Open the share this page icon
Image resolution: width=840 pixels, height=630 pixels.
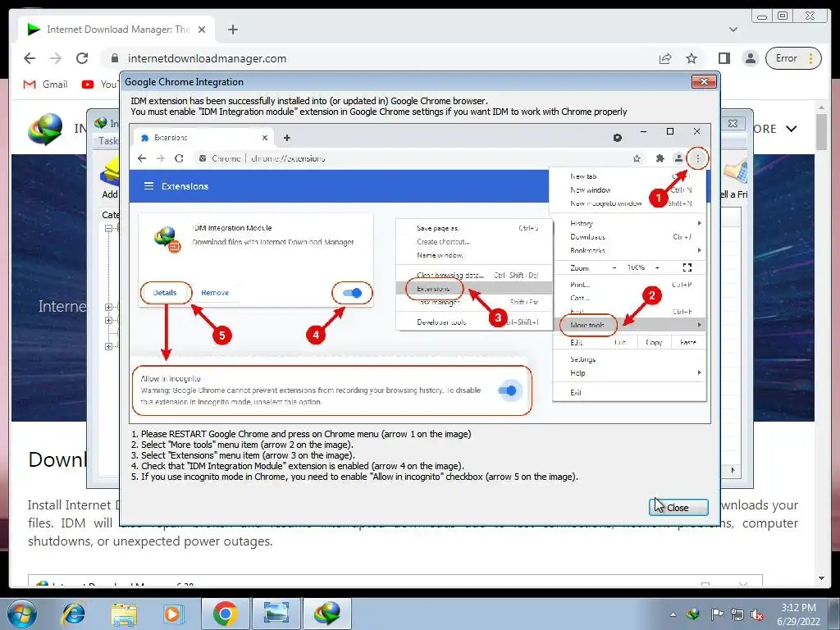(x=664, y=58)
